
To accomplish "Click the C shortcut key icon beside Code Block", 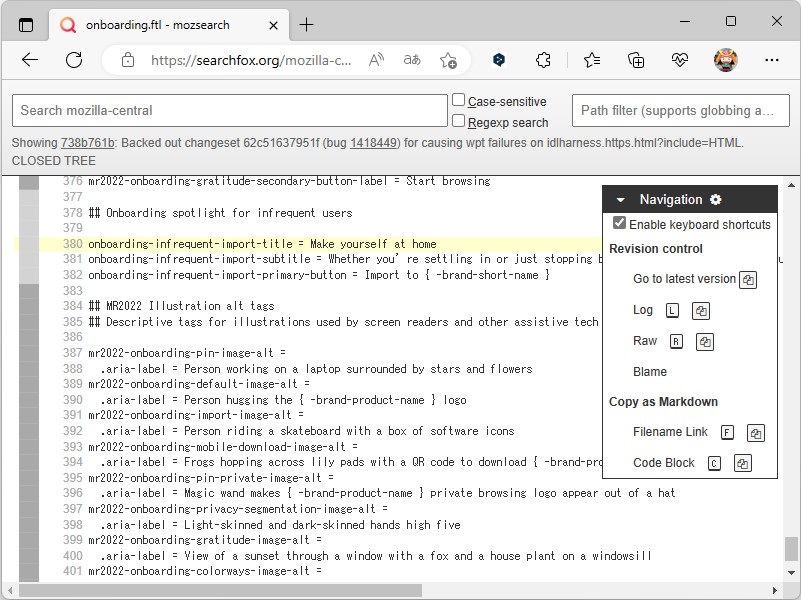I will point(714,464).
